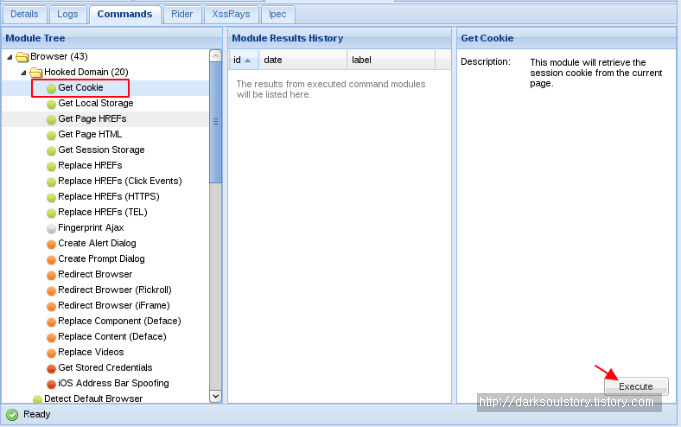
Task: Click the module tree scrollbar thumb
Action: [x=215, y=122]
